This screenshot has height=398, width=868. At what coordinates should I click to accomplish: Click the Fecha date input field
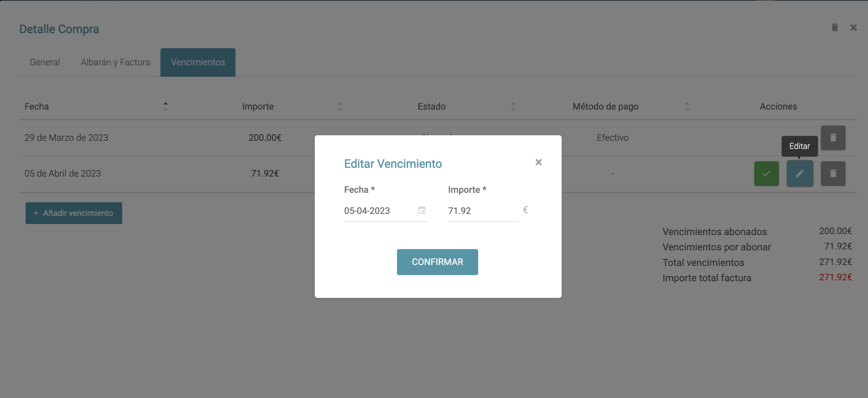click(x=379, y=211)
